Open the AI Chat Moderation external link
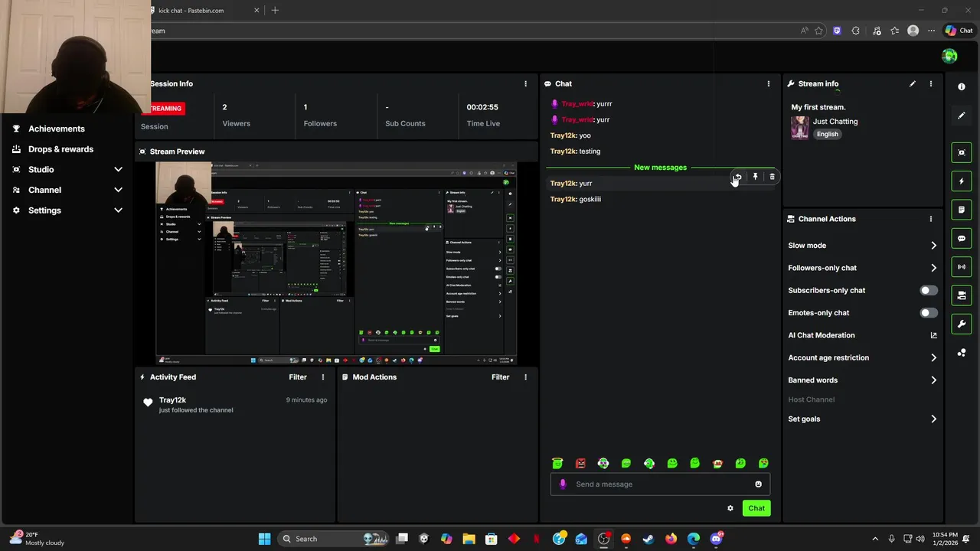Viewport: 980px width, 551px height. 933,335
